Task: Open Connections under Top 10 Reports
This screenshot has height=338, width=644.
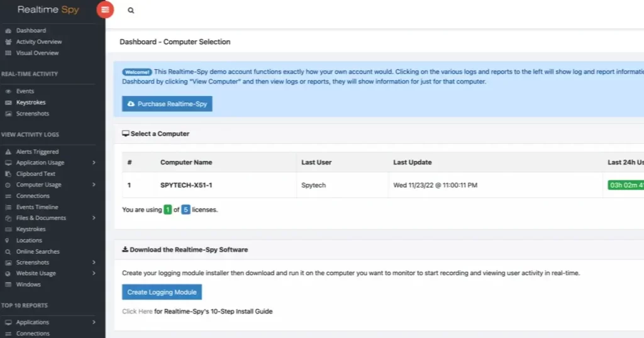Action: (33, 334)
